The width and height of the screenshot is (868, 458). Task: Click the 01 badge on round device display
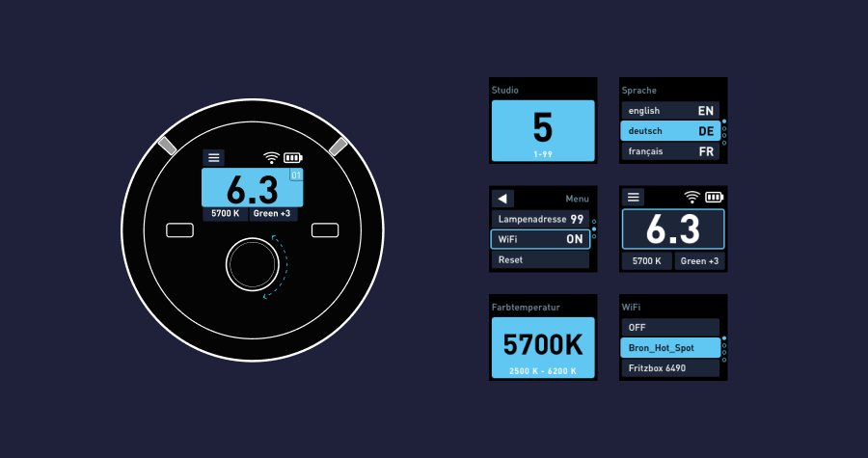[x=296, y=175]
